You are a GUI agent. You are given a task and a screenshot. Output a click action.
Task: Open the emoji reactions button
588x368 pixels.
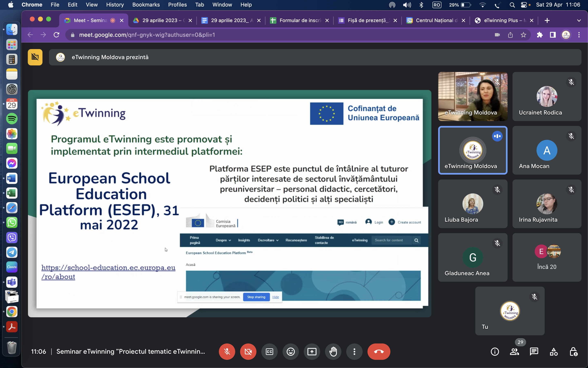[x=291, y=351]
